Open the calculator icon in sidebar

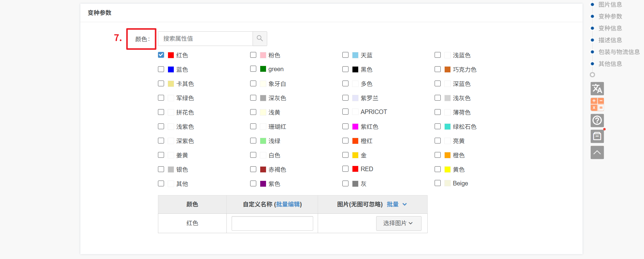tap(597, 104)
